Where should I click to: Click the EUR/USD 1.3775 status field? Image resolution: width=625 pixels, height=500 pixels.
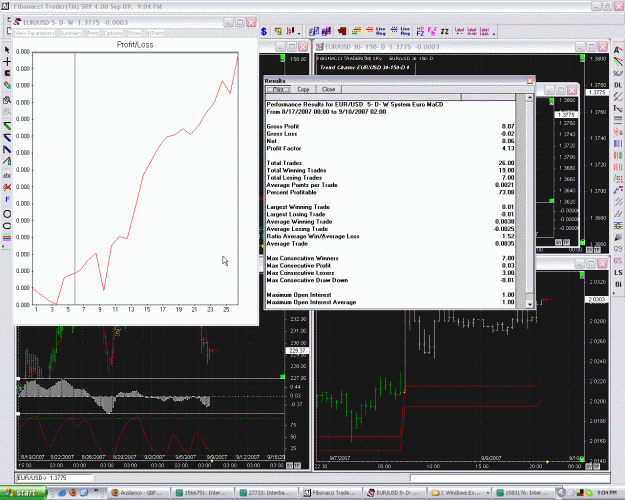point(53,478)
